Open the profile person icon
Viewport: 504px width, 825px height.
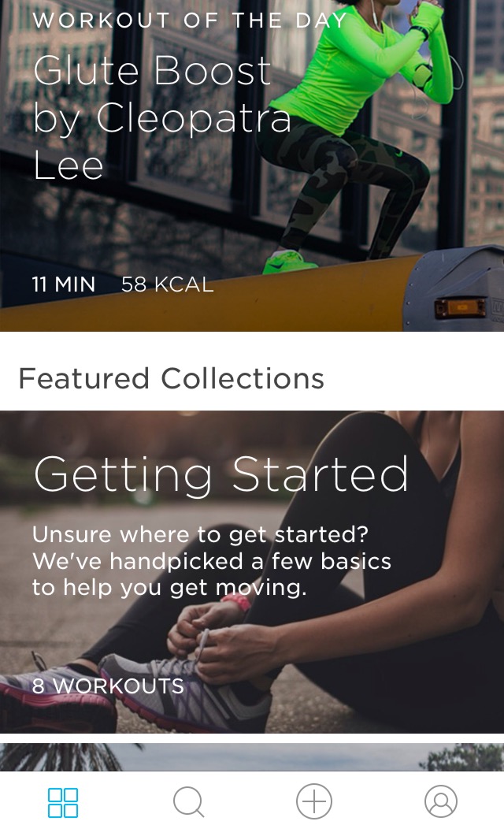click(441, 802)
